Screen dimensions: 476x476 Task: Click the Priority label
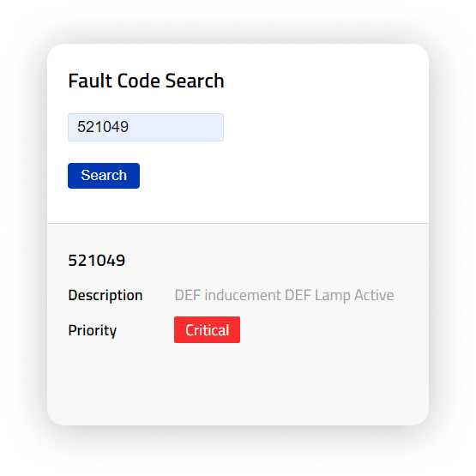coord(93,330)
